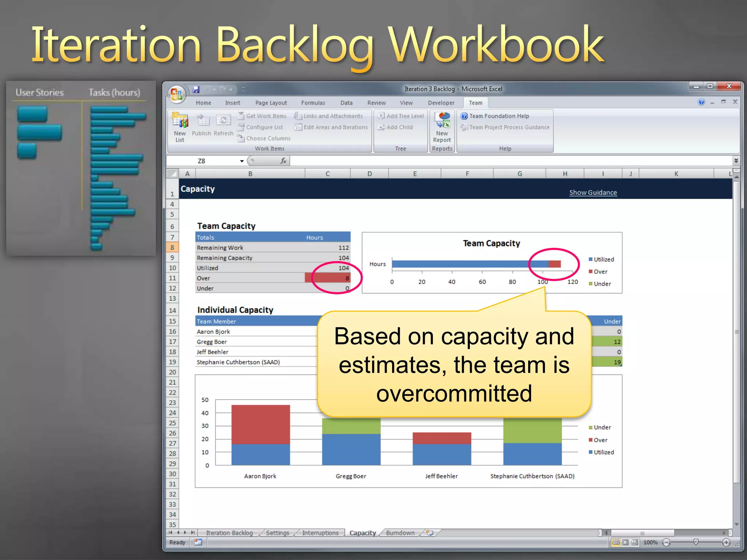
Task: Click the Name Box showing Z8
Action: click(201, 161)
